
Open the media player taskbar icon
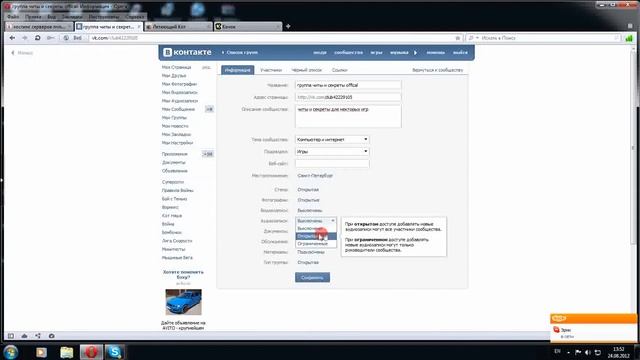[x=41, y=352]
